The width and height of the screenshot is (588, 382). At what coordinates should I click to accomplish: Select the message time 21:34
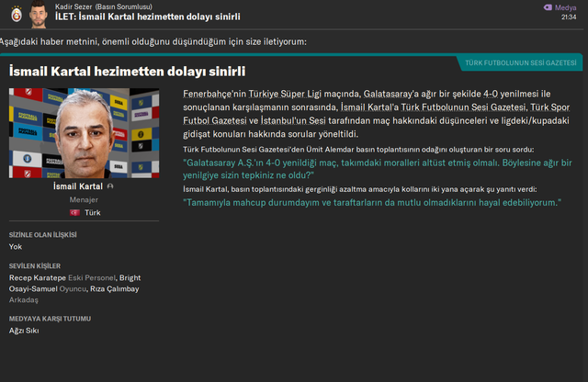click(x=569, y=17)
